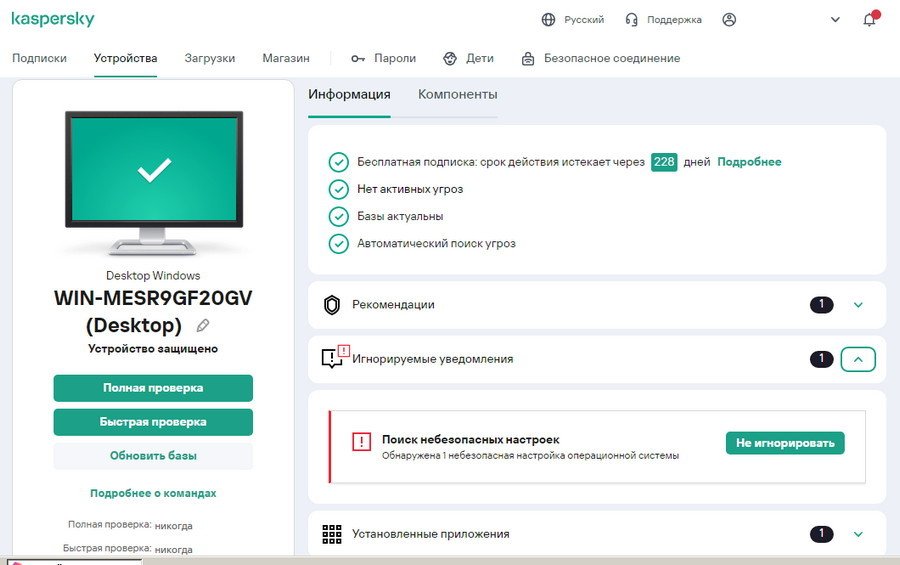Click the Desktop Windows label
Image resolution: width=900 pixels, height=565 pixels.
click(153, 276)
